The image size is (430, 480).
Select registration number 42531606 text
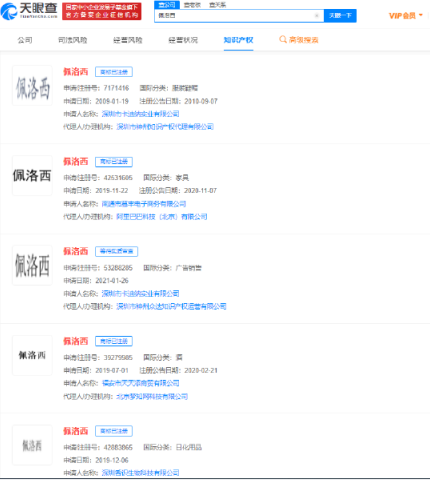pos(118,178)
